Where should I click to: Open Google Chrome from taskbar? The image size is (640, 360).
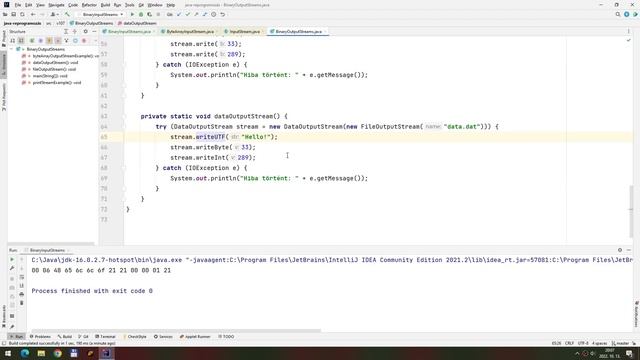[x=58, y=353]
